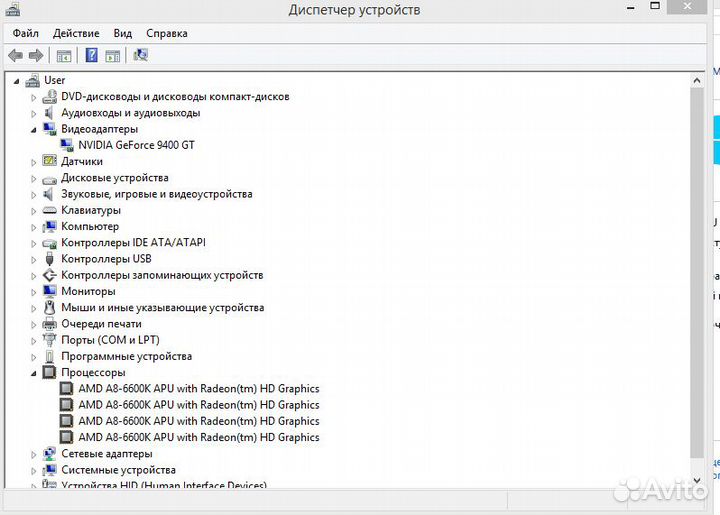Collapse the Процессоры category
This screenshot has height=515, width=720.
(x=33, y=373)
